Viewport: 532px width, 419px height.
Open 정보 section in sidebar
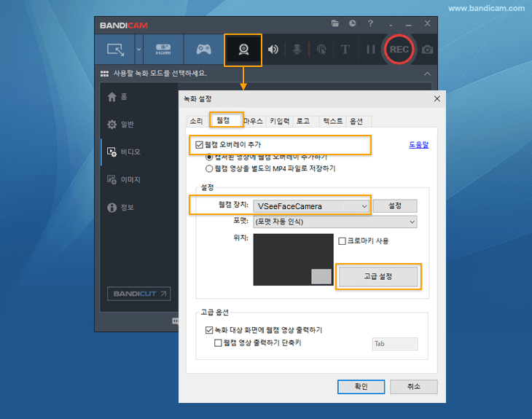click(120, 207)
